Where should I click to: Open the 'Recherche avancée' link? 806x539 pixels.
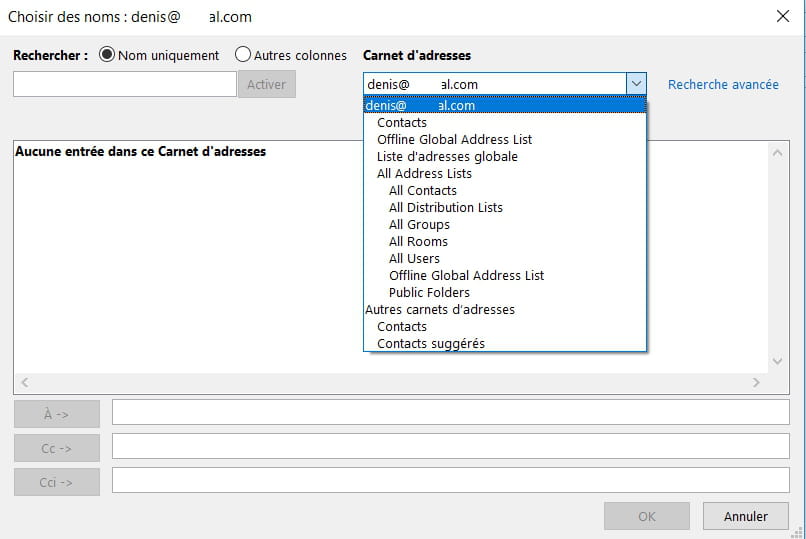coord(723,85)
